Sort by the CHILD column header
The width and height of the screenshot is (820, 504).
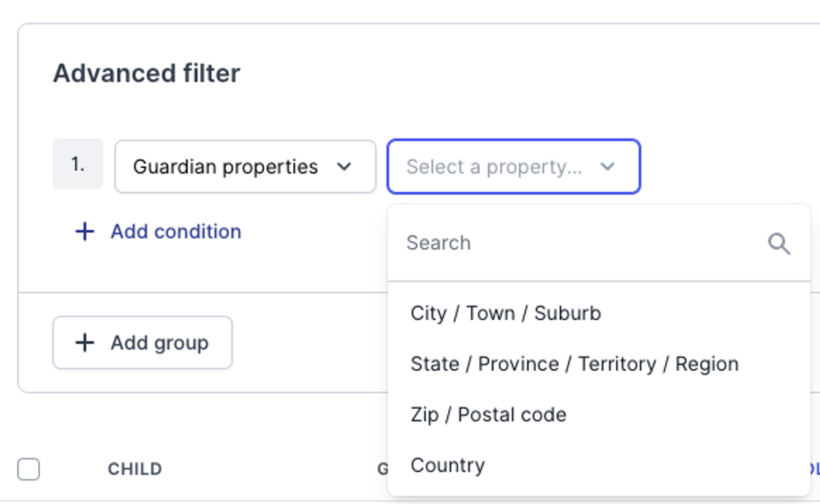pos(135,469)
